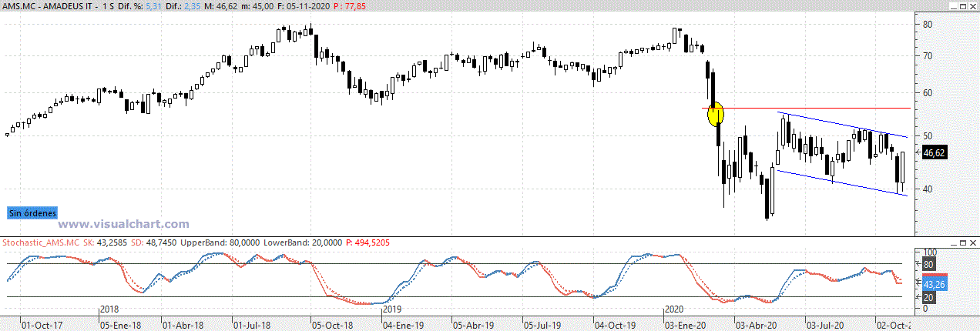Click the 20 lower band level marker
Image resolution: width=980 pixels, height=331 pixels.
click(x=928, y=297)
